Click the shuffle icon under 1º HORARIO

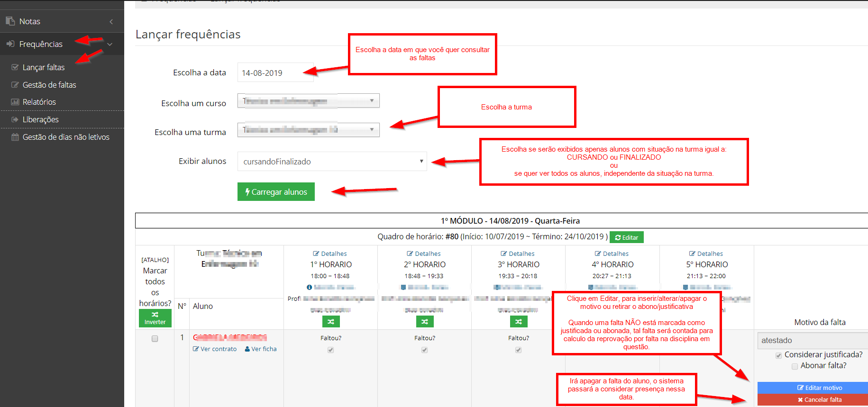coord(330,322)
